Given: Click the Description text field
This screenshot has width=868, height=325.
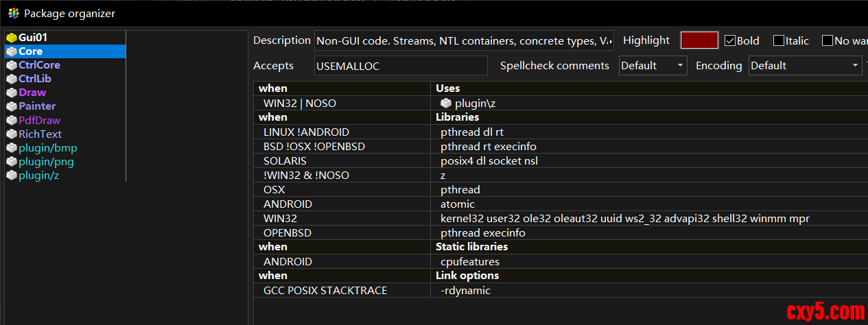Looking at the screenshot, I should (x=464, y=41).
